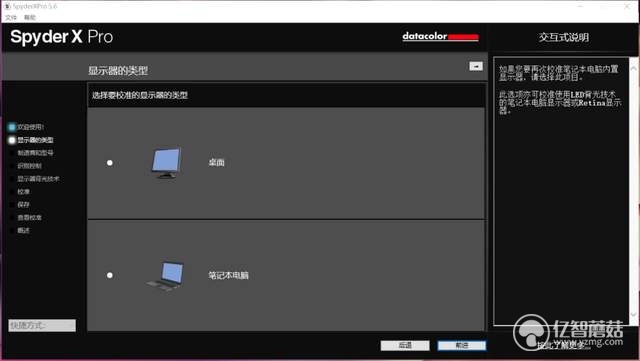Go to the 显示器背光技术 step

click(38, 179)
